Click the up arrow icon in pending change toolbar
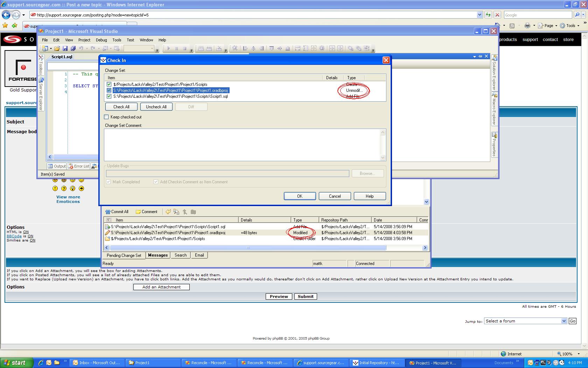The height and width of the screenshot is (368, 588). click(x=185, y=212)
